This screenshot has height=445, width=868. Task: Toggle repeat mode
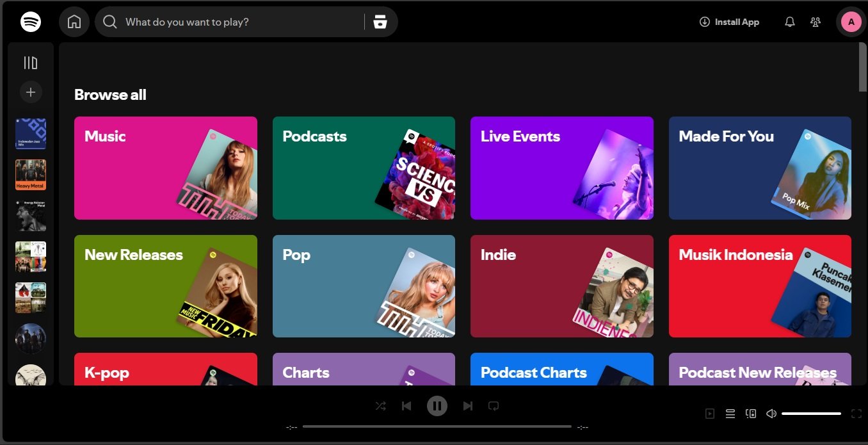pyautogui.click(x=494, y=406)
